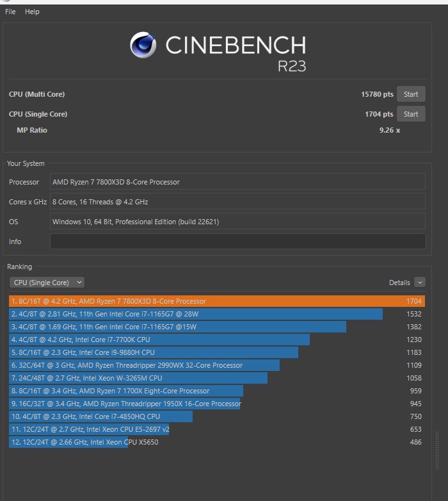Click the dotted resize grip at right edge
The width and height of the screenshot is (448, 501).
[437, 450]
